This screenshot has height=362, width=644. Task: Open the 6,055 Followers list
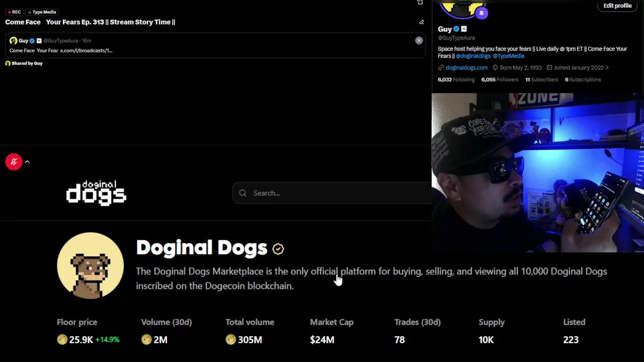click(500, 79)
